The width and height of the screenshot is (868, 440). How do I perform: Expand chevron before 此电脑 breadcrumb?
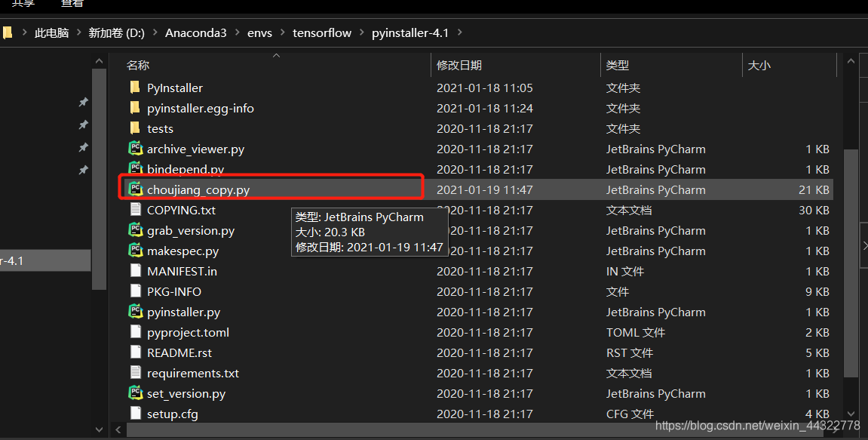24,32
